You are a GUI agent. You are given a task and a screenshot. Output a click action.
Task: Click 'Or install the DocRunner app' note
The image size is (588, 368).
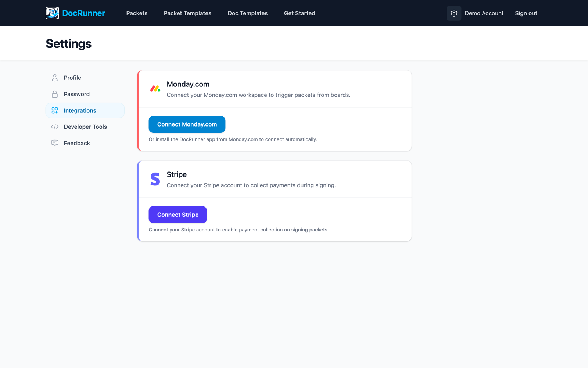point(233,139)
